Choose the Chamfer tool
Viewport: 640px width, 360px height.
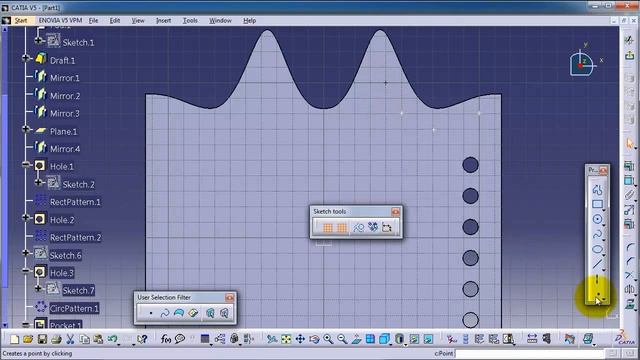pos(629,261)
